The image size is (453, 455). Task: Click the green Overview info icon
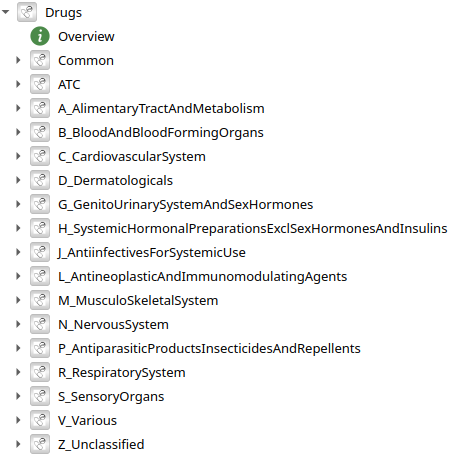click(40, 36)
